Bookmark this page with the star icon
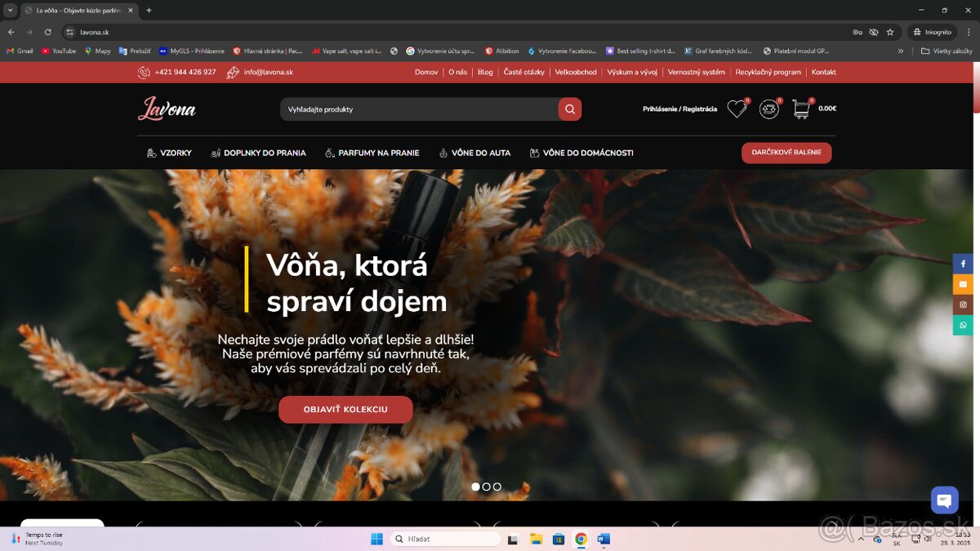Viewport: 980px width, 551px height. click(890, 32)
